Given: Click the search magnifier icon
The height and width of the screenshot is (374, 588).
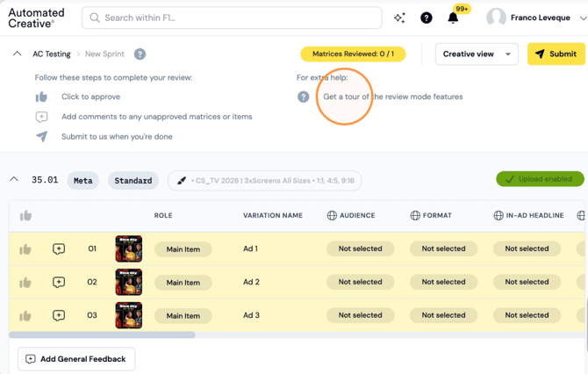Looking at the screenshot, I should [95, 18].
